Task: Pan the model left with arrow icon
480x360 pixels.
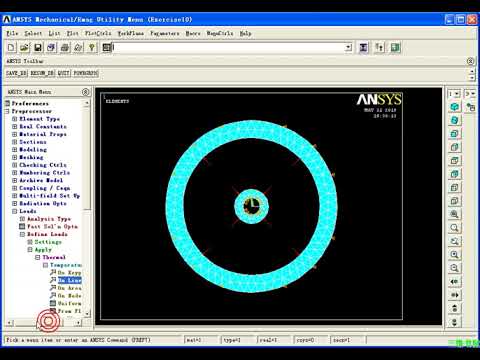Action: click(x=454, y=282)
